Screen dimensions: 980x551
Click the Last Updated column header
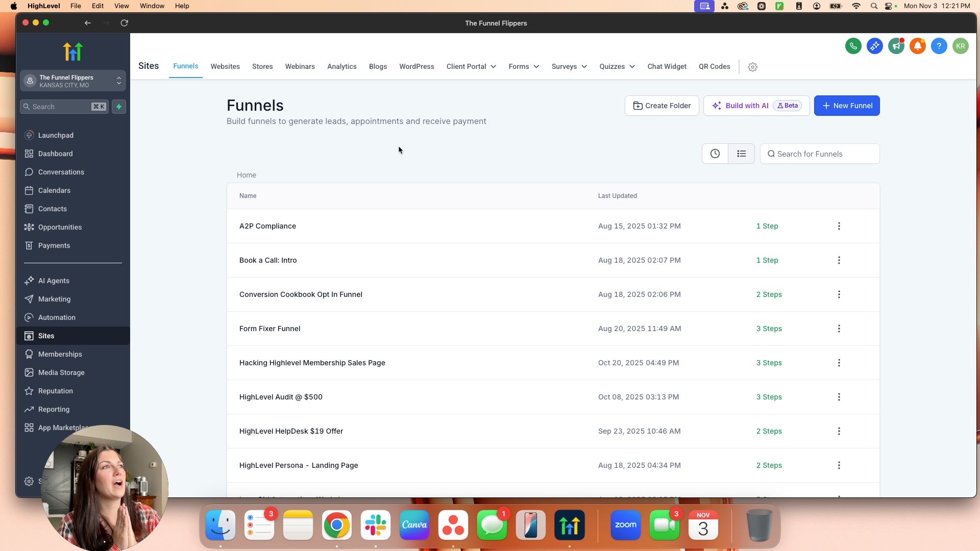coord(617,196)
